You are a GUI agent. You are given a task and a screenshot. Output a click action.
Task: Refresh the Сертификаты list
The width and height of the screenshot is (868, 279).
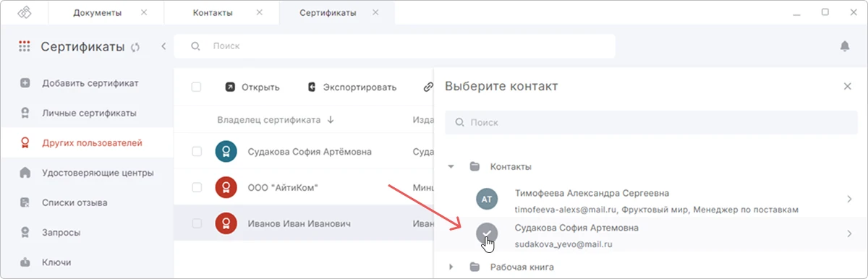click(135, 47)
